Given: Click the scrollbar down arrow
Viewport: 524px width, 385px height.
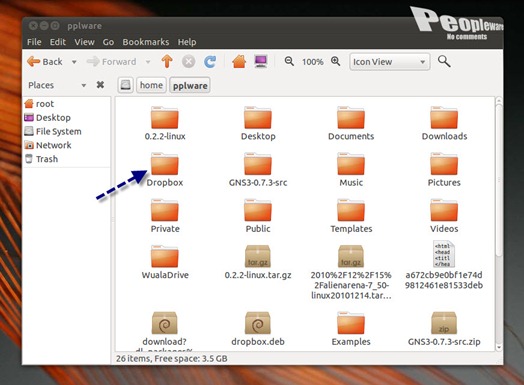Looking at the screenshot, I should tap(499, 348).
